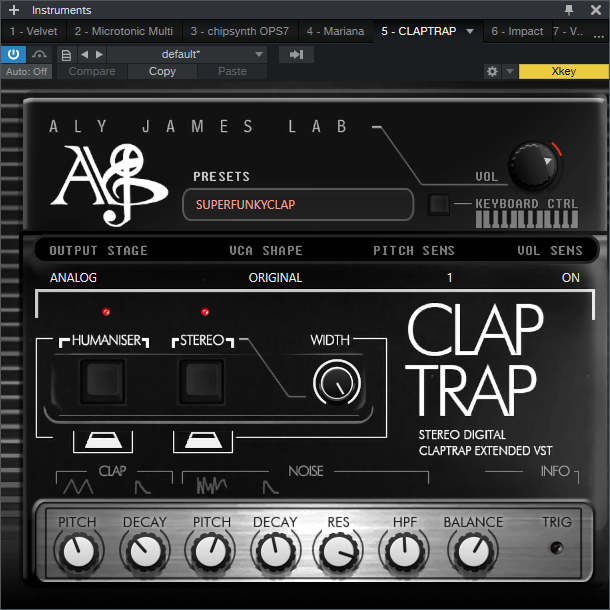Switch to 3 - chipsynth OPS7 tab

pos(240,31)
